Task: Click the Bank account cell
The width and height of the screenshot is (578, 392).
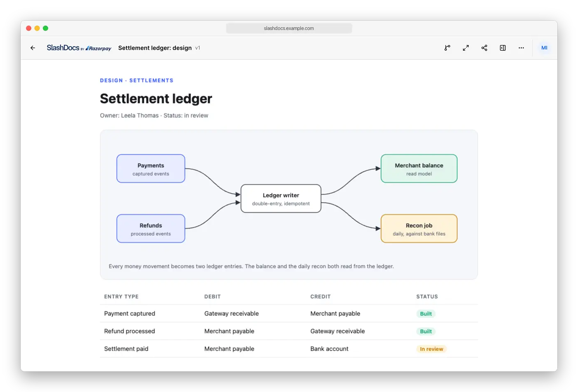Action: coord(329,349)
